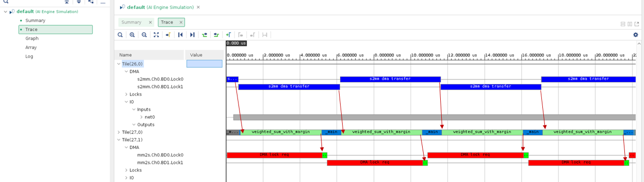Open Array in the left tree
The width and height of the screenshot is (644, 182).
31,47
